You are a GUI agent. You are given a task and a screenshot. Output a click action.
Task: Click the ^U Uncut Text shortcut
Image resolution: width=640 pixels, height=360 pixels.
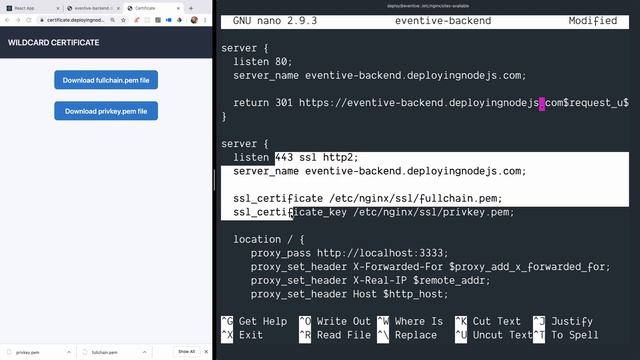point(494,335)
